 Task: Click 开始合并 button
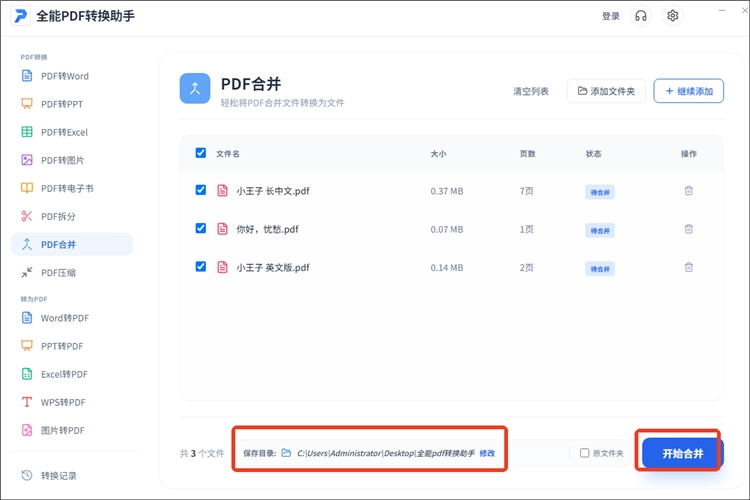(x=683, y=453)
